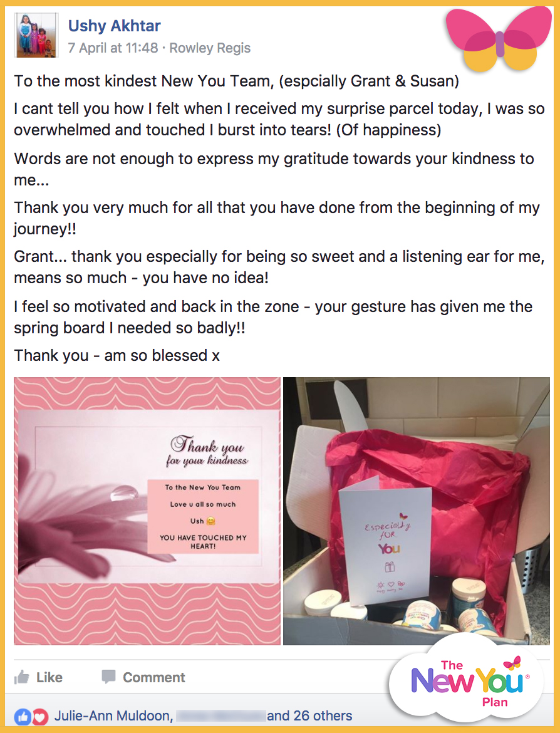The image size is (560, 733).
Task: Open the 'and 26 others' reactions list
Action: click(309, 715)
